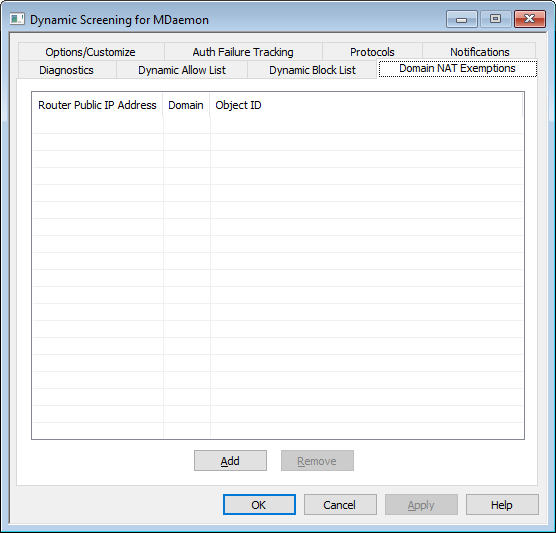Sort by Router Public IP Address column
The height and width of the screenshot is (533, 556).
(97, 105)
